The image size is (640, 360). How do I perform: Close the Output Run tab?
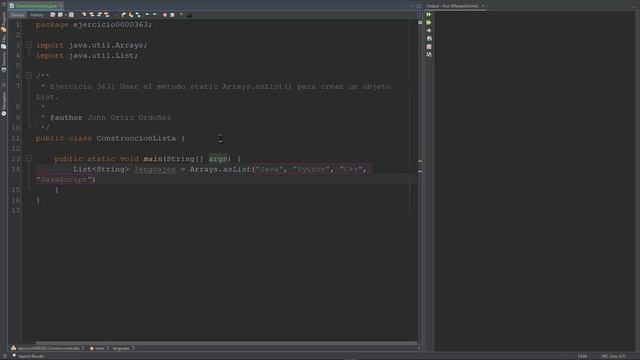483,6
